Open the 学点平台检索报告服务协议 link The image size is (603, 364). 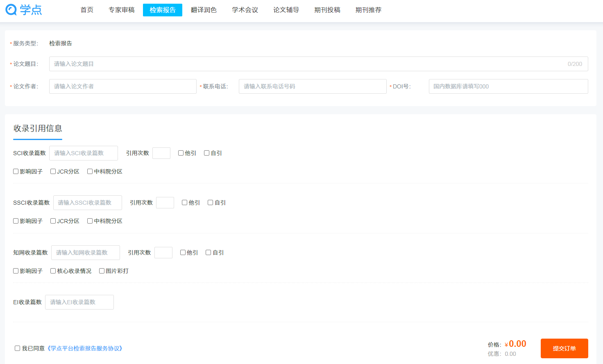coord(84,348)
